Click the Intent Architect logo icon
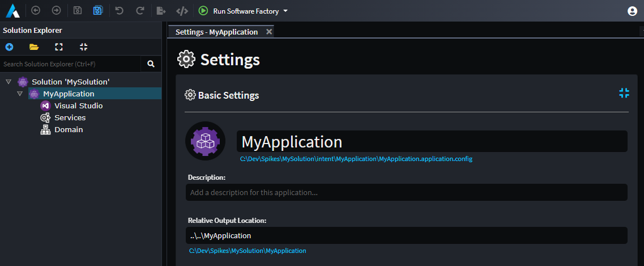The width and height of the screenshot is (644, 266). point(13,11)
